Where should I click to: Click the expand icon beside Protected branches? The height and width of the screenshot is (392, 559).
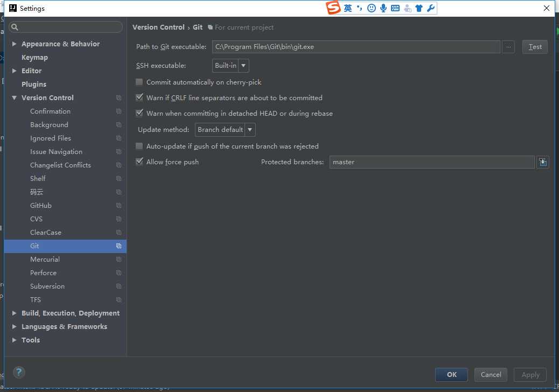point(542,162)
